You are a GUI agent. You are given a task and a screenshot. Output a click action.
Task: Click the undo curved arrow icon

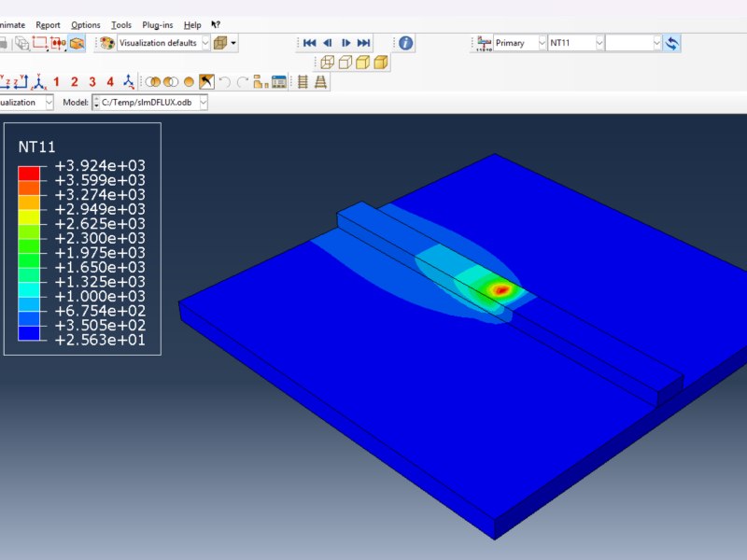point(224,82)
